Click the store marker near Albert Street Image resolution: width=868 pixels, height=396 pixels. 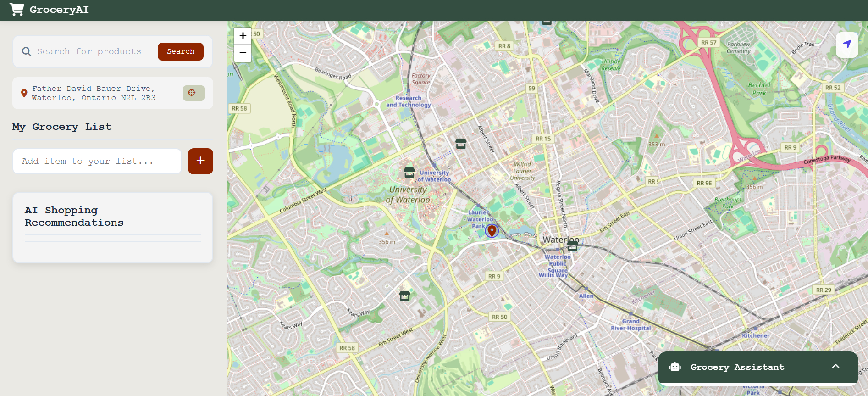tap(461, 144)
